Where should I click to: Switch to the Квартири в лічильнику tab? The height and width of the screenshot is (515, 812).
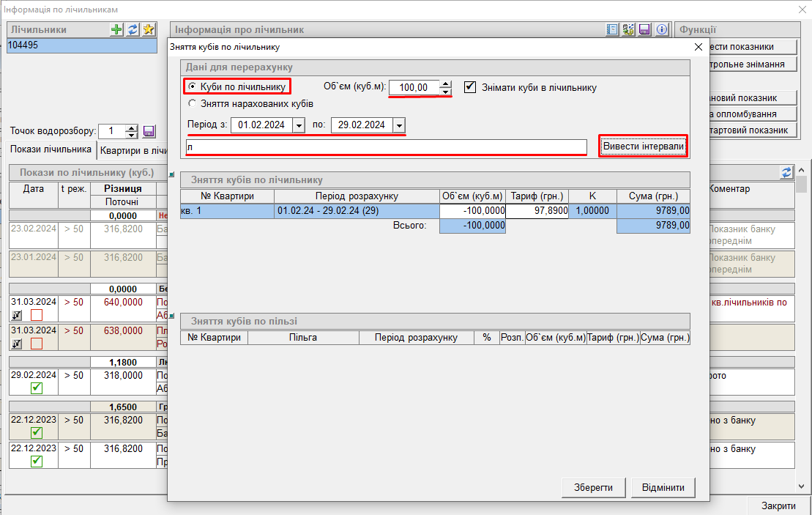(135, 150)
